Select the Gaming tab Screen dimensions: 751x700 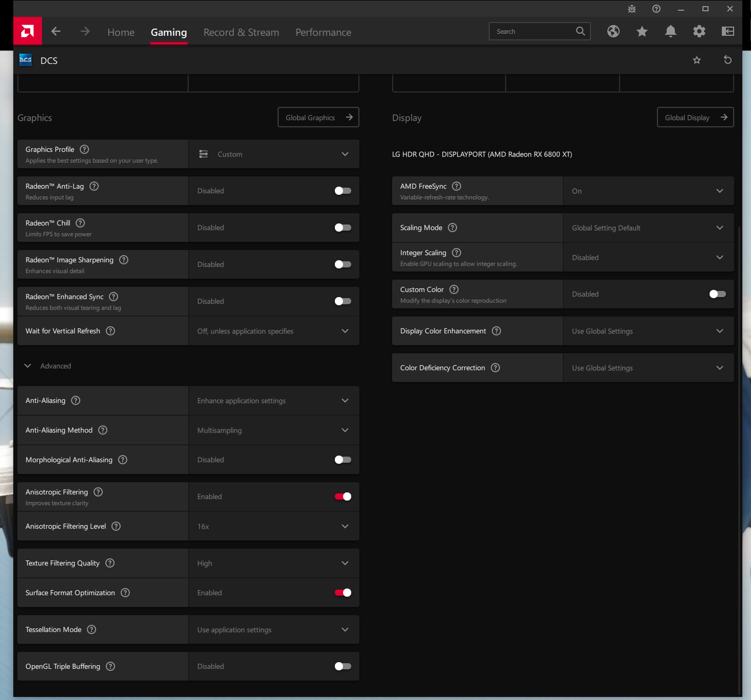coord(169,32)
